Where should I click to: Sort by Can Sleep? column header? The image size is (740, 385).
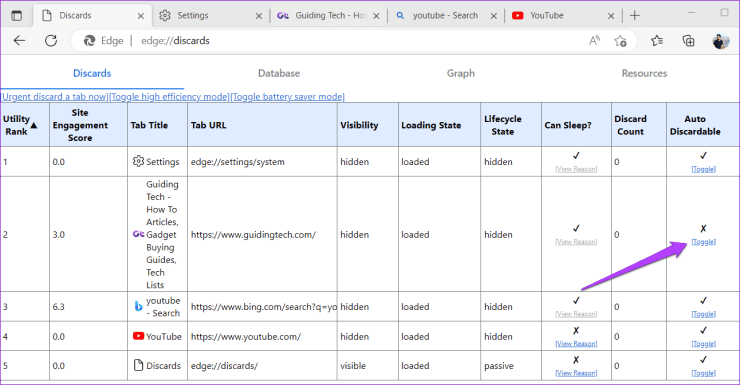(576, 125)
